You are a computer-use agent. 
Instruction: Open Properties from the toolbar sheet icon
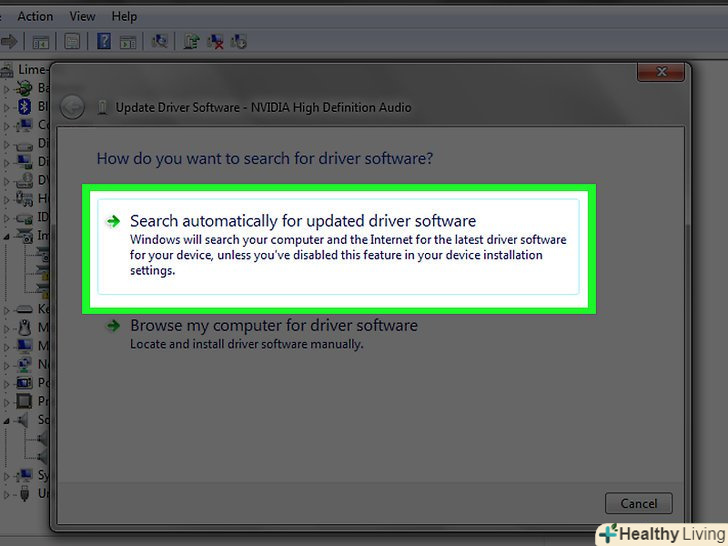coord(72,42)
